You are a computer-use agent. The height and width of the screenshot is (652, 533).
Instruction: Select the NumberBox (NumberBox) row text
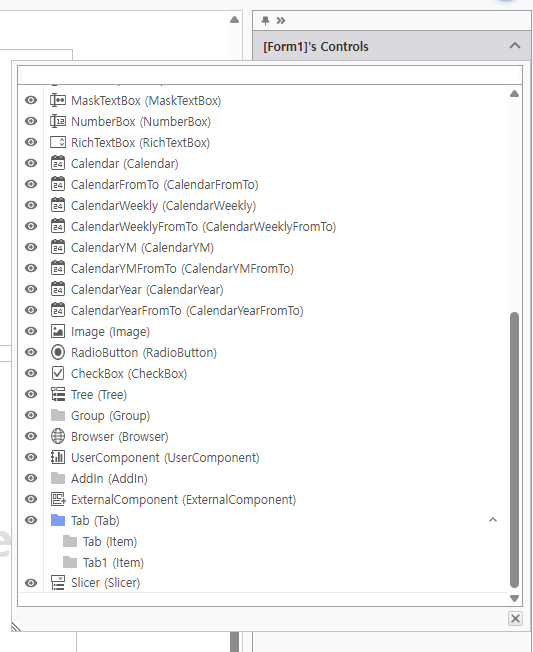[x=141, y=122]
